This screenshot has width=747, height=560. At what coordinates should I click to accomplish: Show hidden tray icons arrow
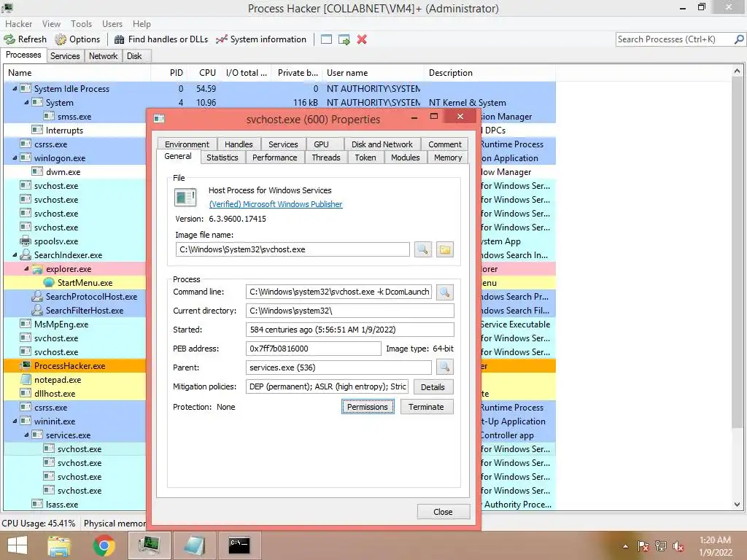(625, 546)
